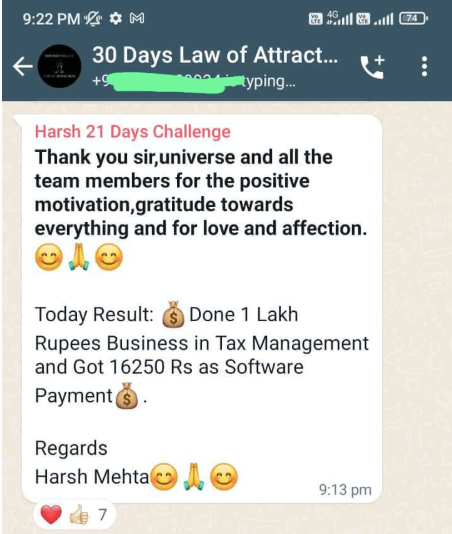
Task: Tap the red heart reaction emoji
Action: (x=51, y=514)
